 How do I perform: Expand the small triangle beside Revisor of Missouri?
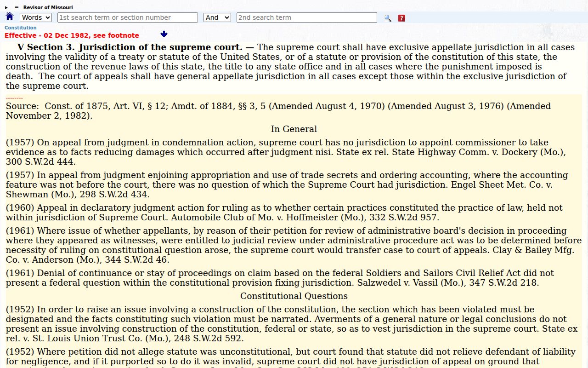pyautogui.click(x=6, y=7)
